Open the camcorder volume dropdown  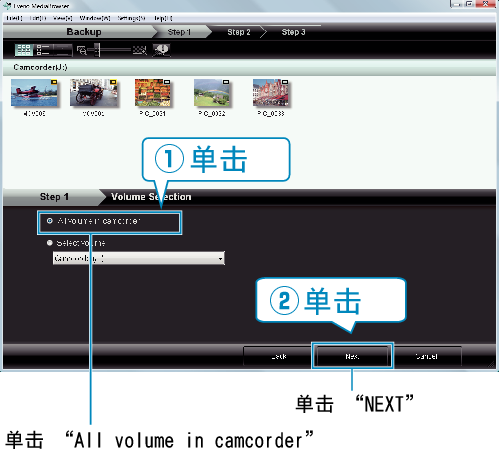pyautogui.click(x=139, y=258)
